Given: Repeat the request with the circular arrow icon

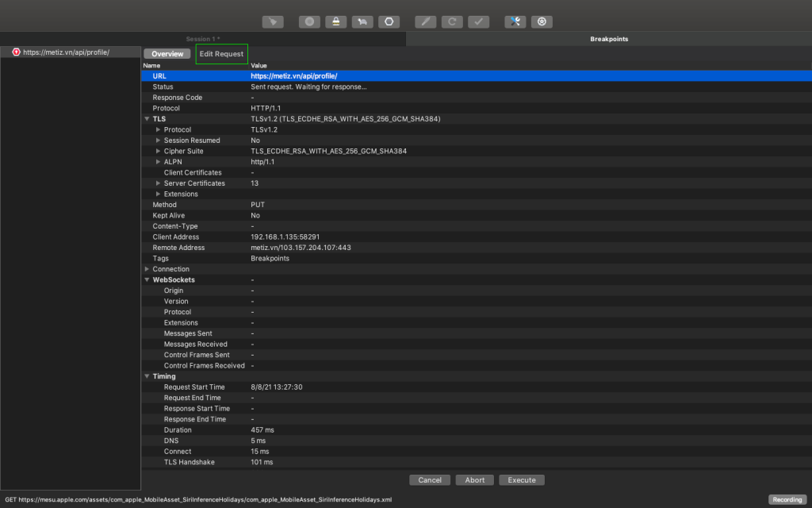Looking at the screenshot, I should tap(451, 21).
